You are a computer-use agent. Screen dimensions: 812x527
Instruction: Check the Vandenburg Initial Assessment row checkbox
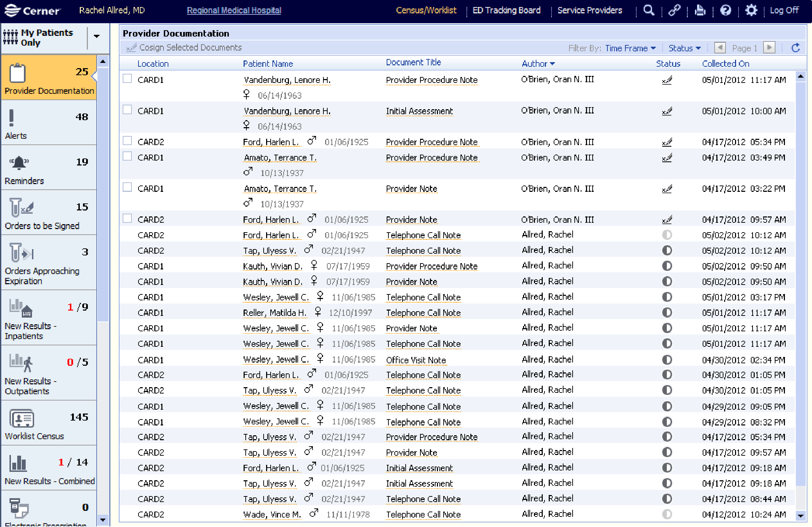(x=127, y=110)
